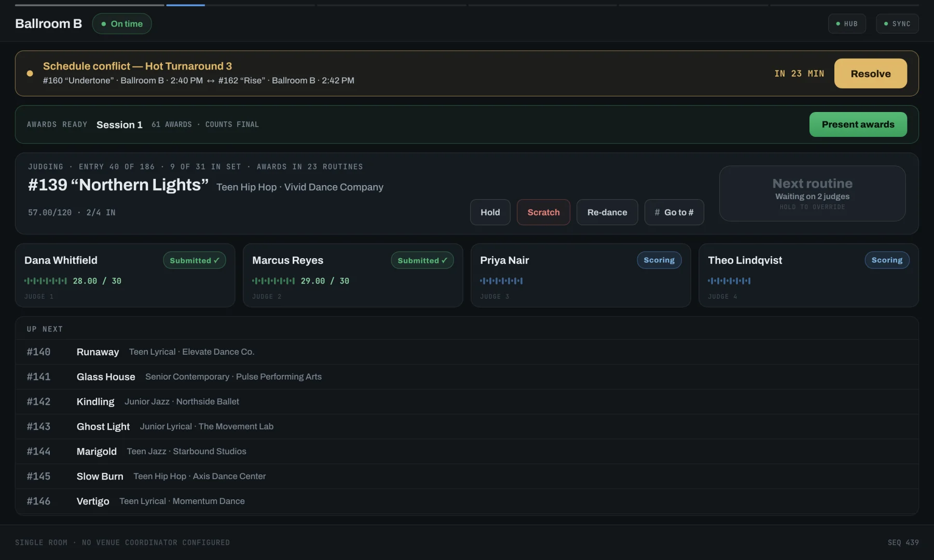Click the JUDGING entry 40 of 186 status line
Image resolution: width=934 pixels, height=560 pixels.
[196, 167]
